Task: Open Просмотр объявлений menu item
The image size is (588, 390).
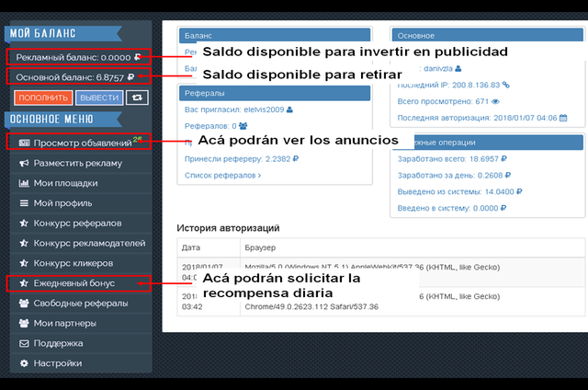Action: pos(79,143)
